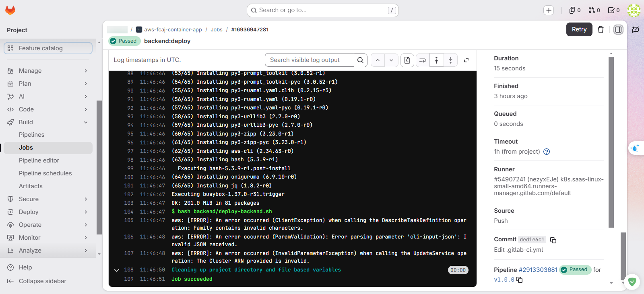The width and height of the screenshot is (644, 294).
Task: Click the 'Search or go to…' bar
Action: [323, 10]
